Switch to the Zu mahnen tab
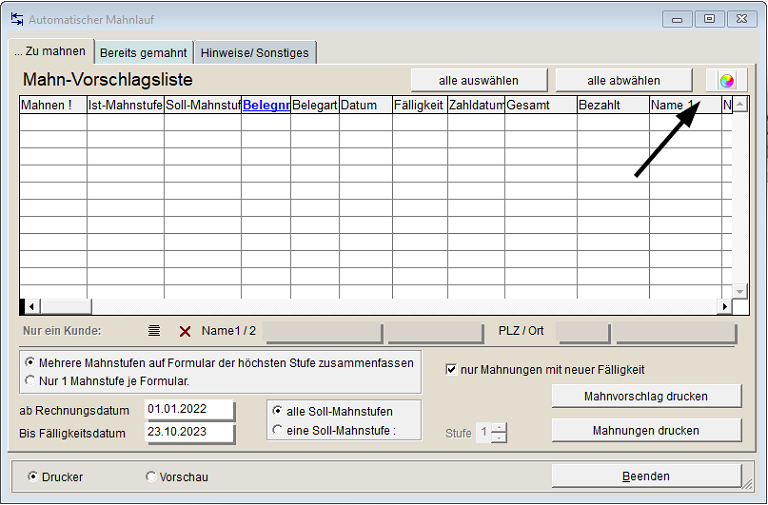The image size is (768, 505). 50,51
